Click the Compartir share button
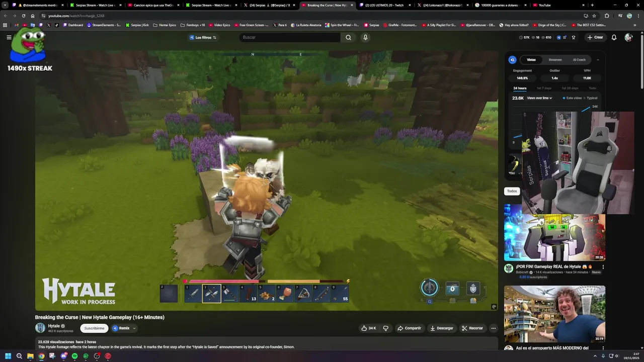This screenshot has height=362, width=644. pyautogui.click(x=409, y=328)
